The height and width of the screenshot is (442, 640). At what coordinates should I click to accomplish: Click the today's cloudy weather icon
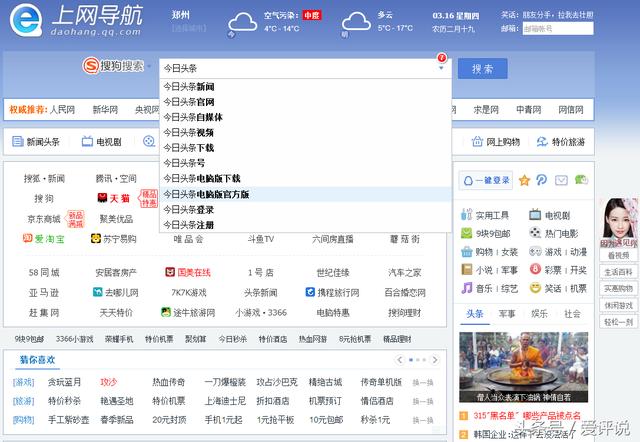[242, 22]
